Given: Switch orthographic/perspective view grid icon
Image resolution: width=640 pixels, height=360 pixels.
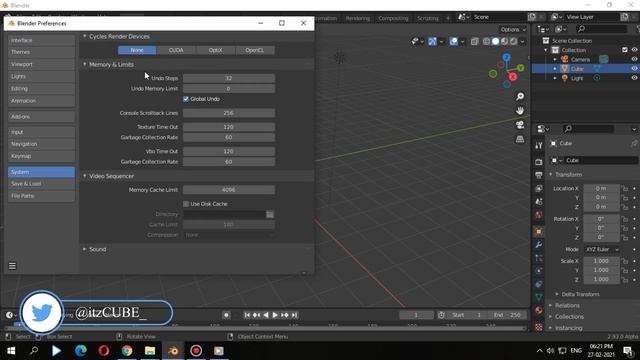Looking at the screenshot, I should [520, 139].
